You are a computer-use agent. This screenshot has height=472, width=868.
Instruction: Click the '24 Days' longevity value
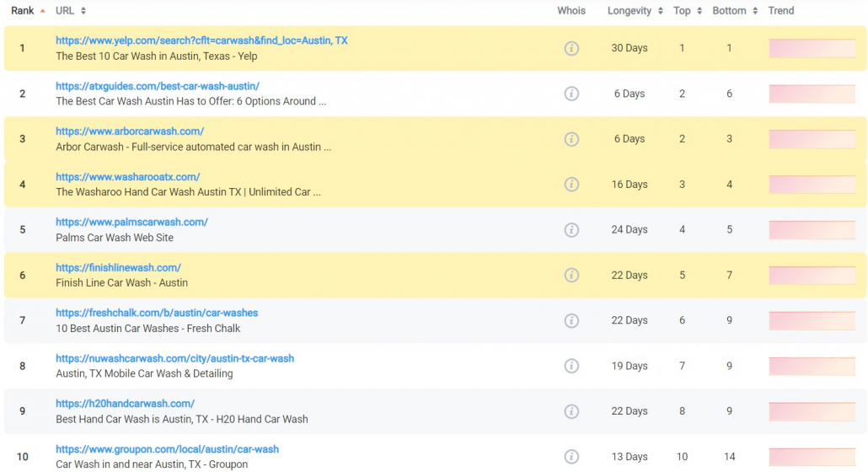(630, 229)
